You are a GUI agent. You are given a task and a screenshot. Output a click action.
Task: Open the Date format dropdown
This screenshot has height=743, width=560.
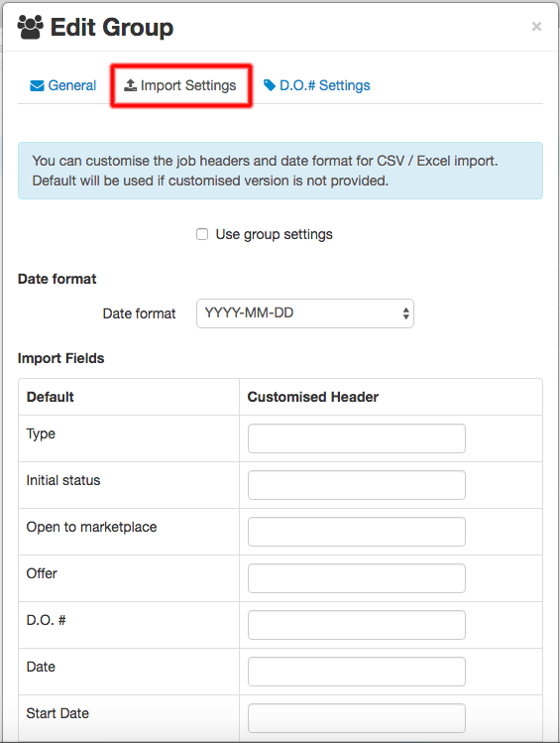(x=305, y=313)
